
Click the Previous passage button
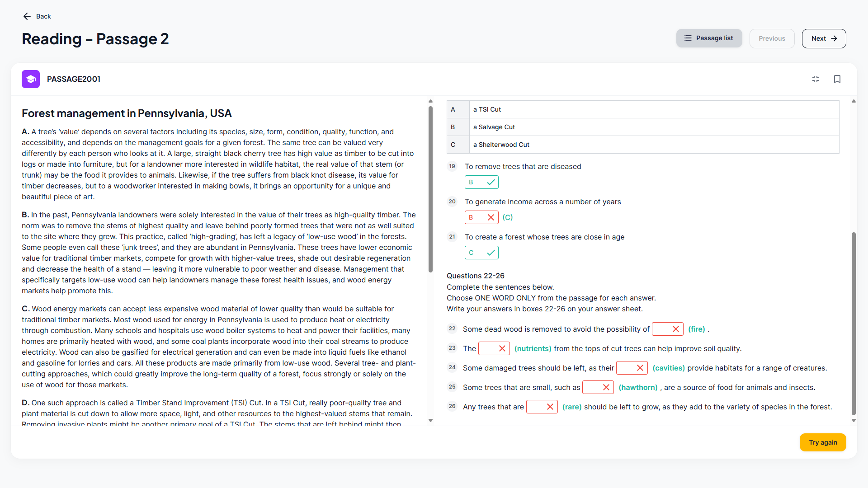pyautogui.click(x=772, y=38)
